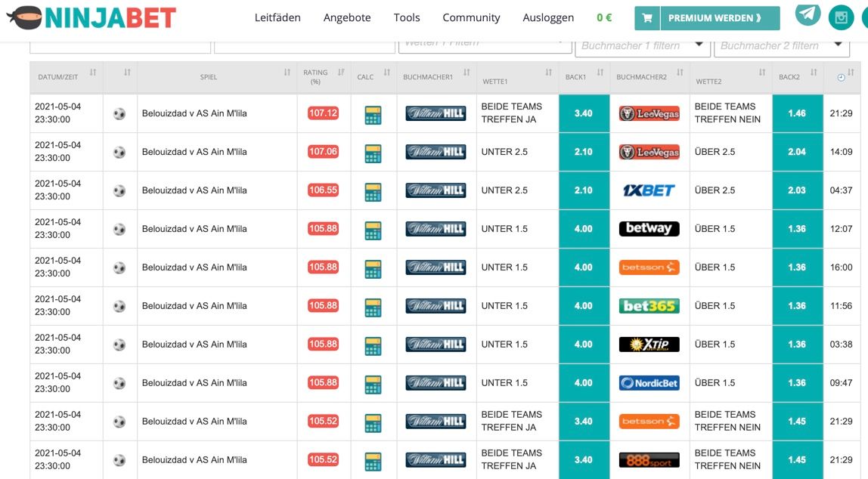Click the 106.55 rating badge

(324, 190)
